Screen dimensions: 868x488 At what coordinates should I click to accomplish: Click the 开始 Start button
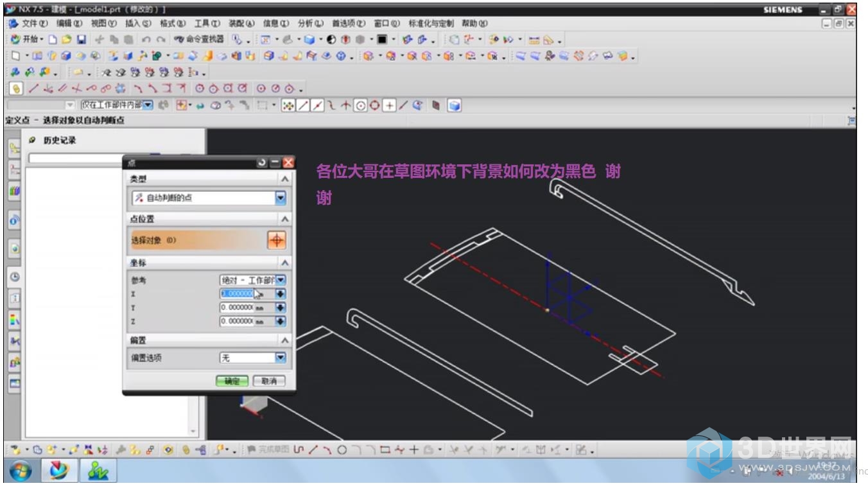tap(26, 40)
